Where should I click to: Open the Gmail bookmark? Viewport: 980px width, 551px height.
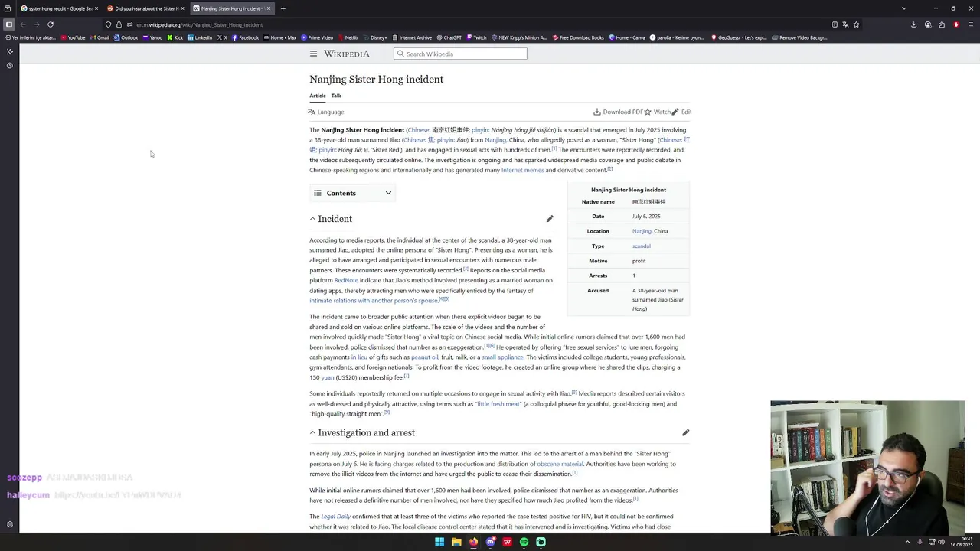click(x=100, y=37)
